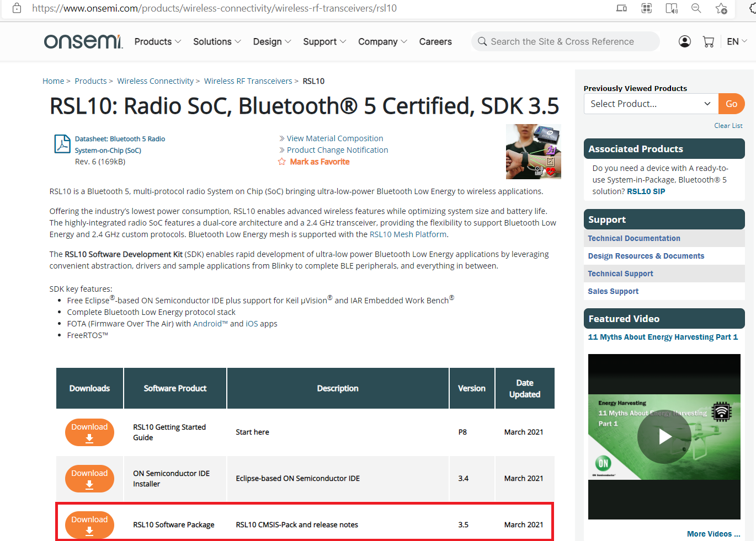
Task: Click the Software Product column header
Action: click(175, 388)
